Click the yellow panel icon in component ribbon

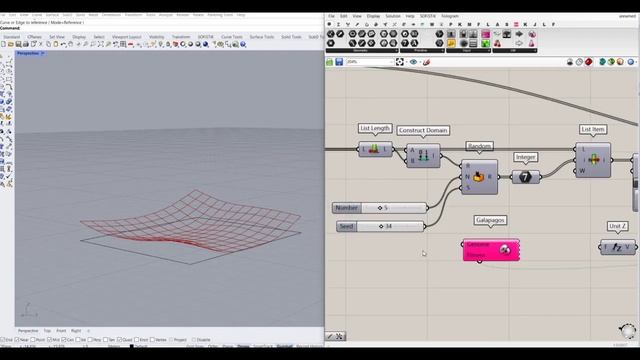pos(451,43)
